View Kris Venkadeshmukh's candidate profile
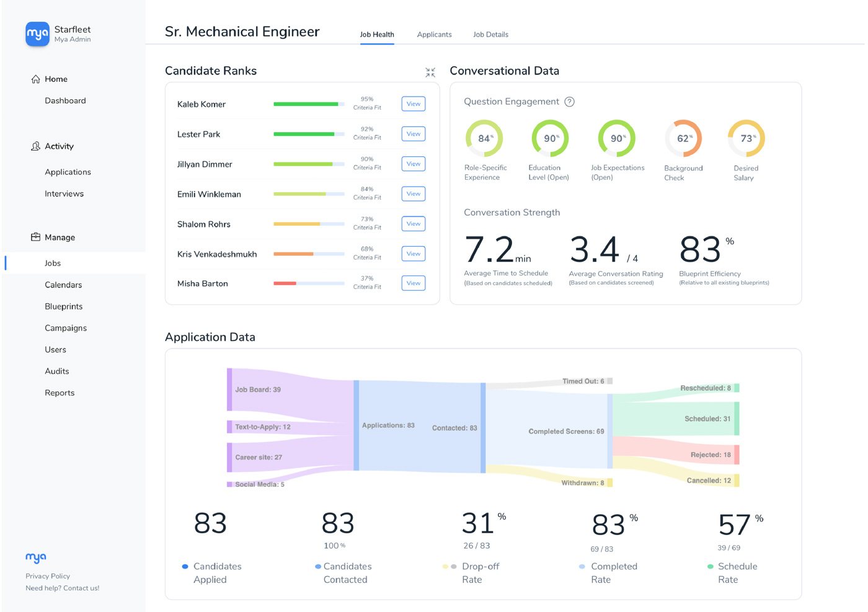The image size is (868, 612). [x=414, y=254]
